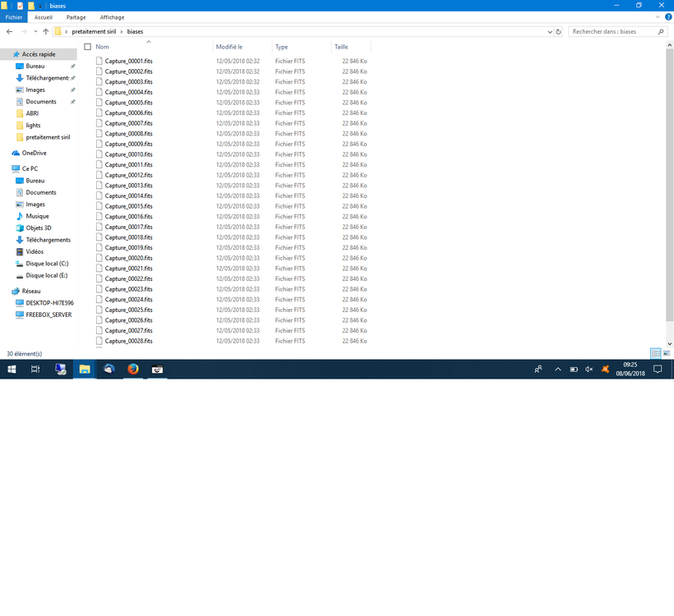Select DESKTOP-HI7E596 network computer
Screen dimensions: 674x616
(49, 303)
